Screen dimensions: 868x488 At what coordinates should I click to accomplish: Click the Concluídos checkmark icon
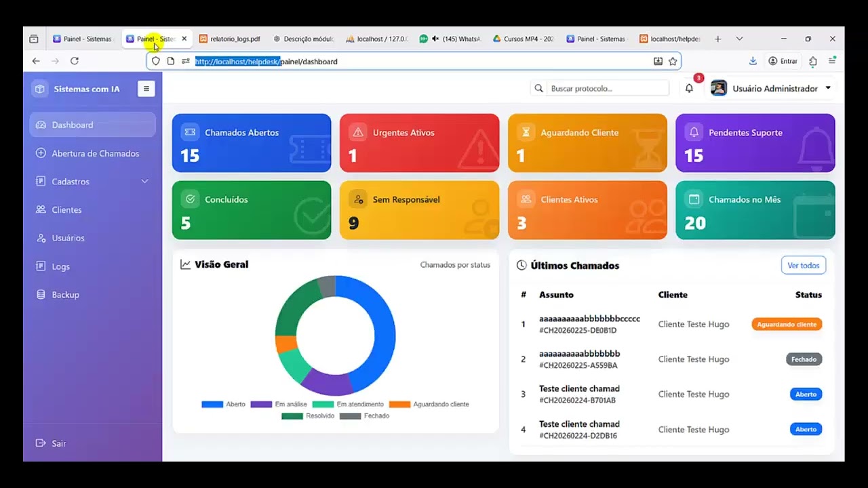[190, 199]
